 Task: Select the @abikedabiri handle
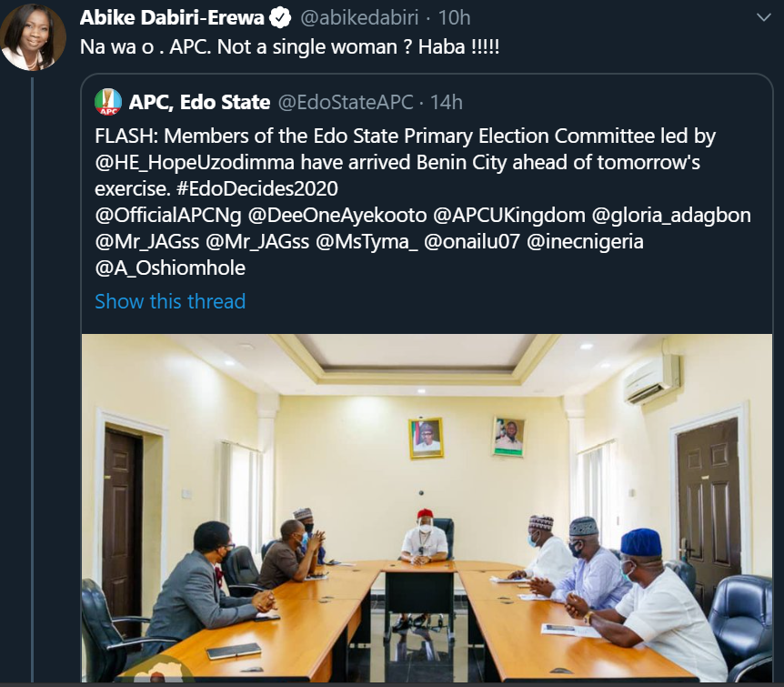(357, 15)
